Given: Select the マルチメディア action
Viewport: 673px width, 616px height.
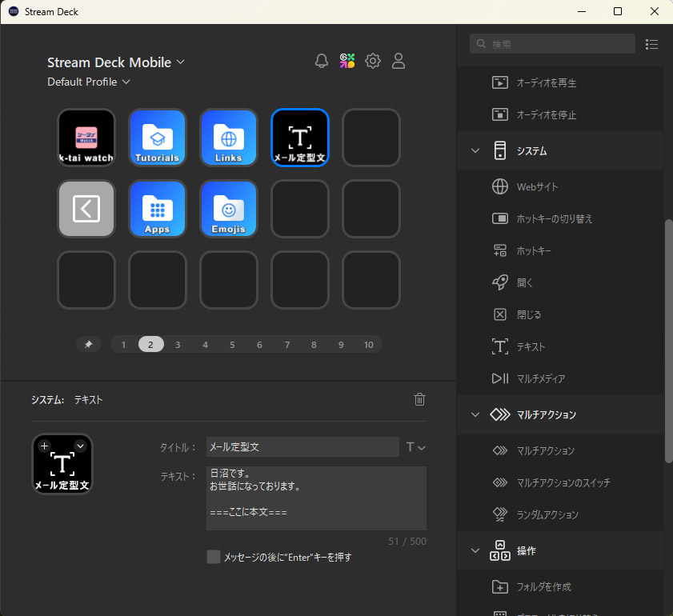Looking at the screenshot, I should coord(560,378).
